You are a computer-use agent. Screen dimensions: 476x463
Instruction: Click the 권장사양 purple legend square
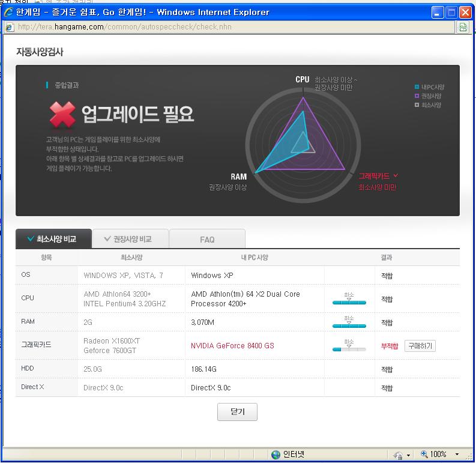(417, 96)
